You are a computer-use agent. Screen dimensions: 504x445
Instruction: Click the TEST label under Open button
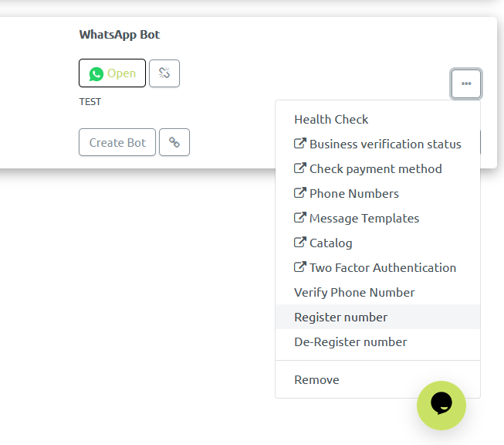coord(90,101)
